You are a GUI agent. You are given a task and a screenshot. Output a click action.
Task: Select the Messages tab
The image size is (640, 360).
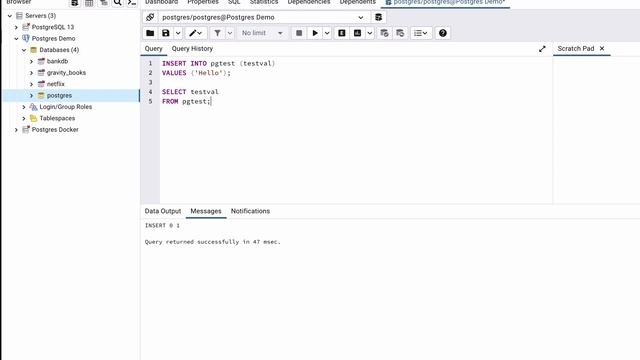tap(206, 211)
